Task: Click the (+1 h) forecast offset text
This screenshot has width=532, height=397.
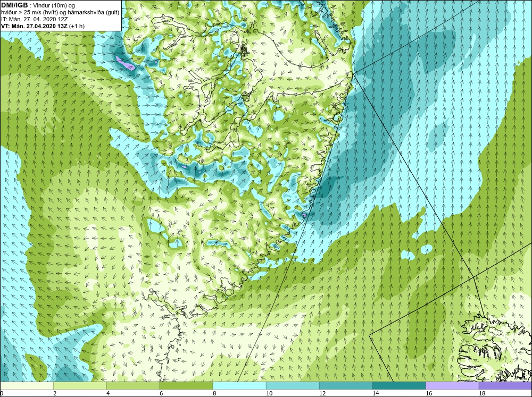Action: point(78,26)
